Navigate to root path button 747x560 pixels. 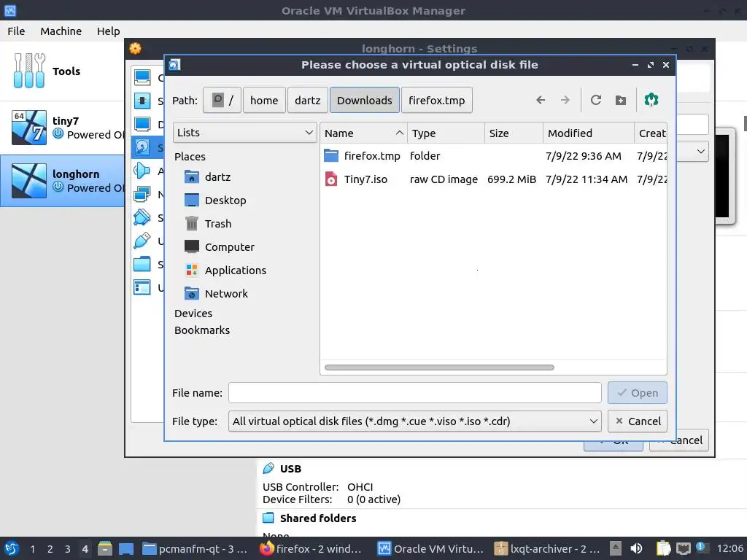tap(222, 100)
